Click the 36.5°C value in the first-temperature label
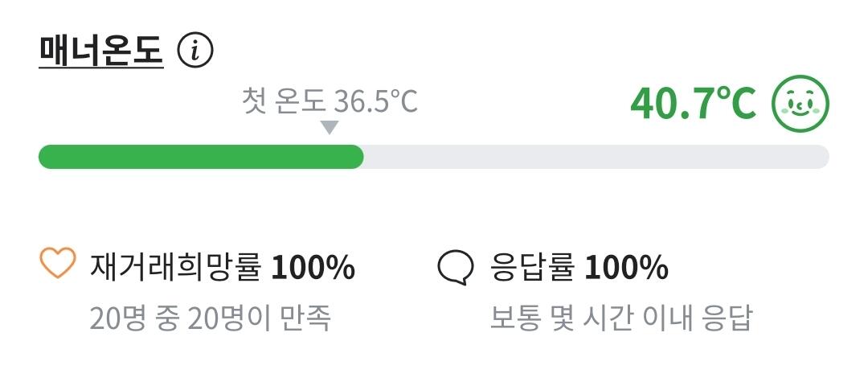This screenshot has height=386, width=868. [376, 102]
